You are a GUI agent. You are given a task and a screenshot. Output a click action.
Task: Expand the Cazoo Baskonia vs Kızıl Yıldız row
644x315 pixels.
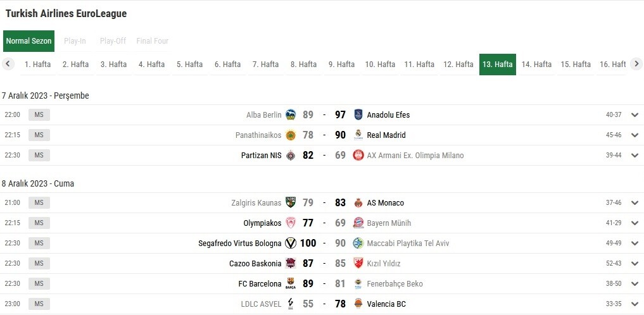tap(635, 263)
